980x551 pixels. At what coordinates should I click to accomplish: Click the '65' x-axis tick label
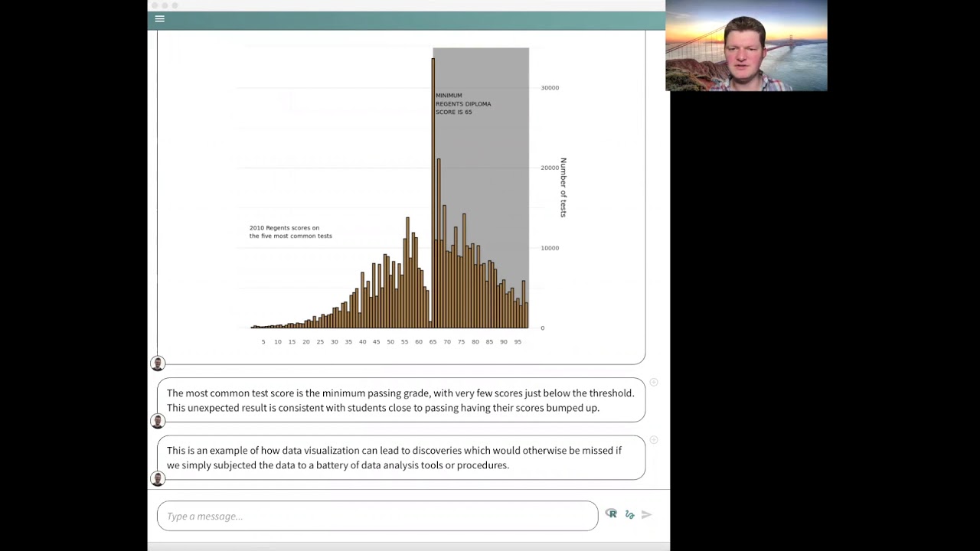point(433,341)
